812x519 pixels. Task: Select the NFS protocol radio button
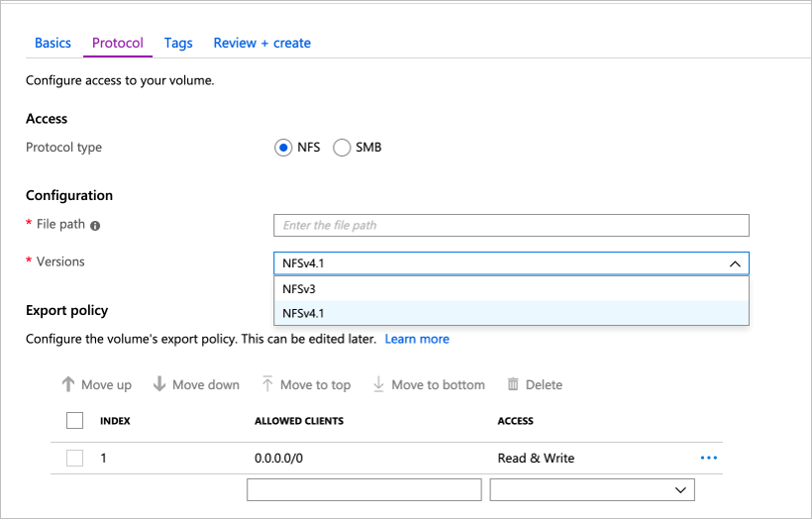[x=283, y=148]
